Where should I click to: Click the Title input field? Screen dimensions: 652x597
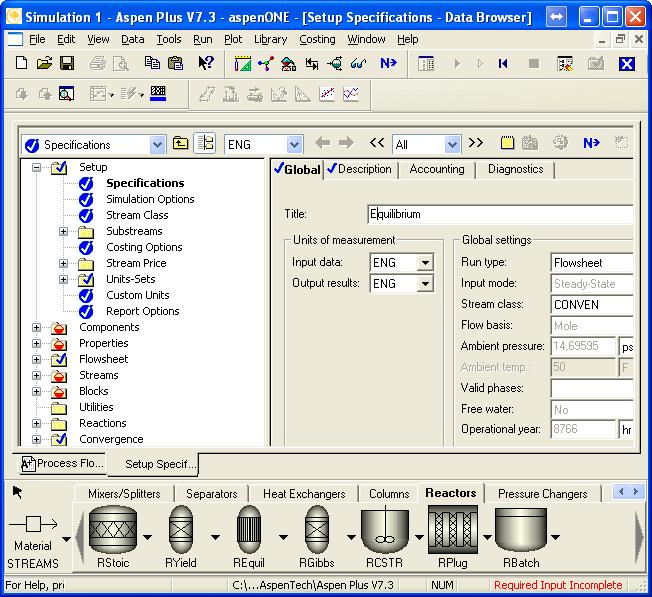500,214
